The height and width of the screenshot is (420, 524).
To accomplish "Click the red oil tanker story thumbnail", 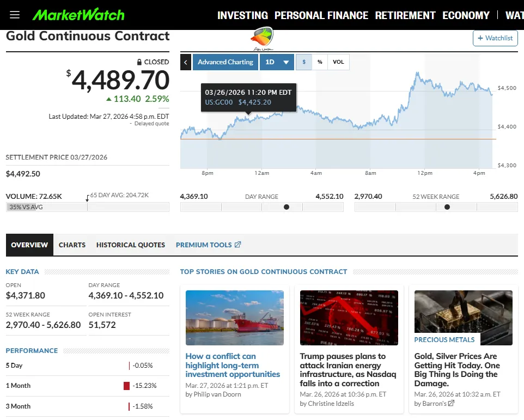I will (x=235, y=318).
